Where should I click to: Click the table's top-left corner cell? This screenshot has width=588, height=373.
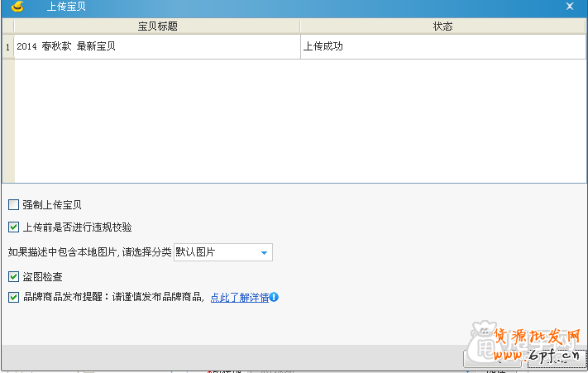click(x=7, y=26)
